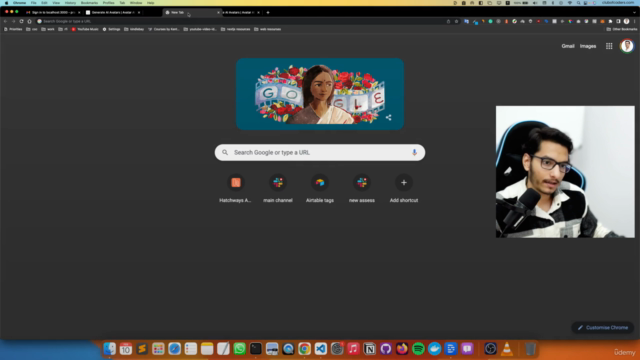
Task: Expand the work bookmarks folder
Action: pos(48,29)
